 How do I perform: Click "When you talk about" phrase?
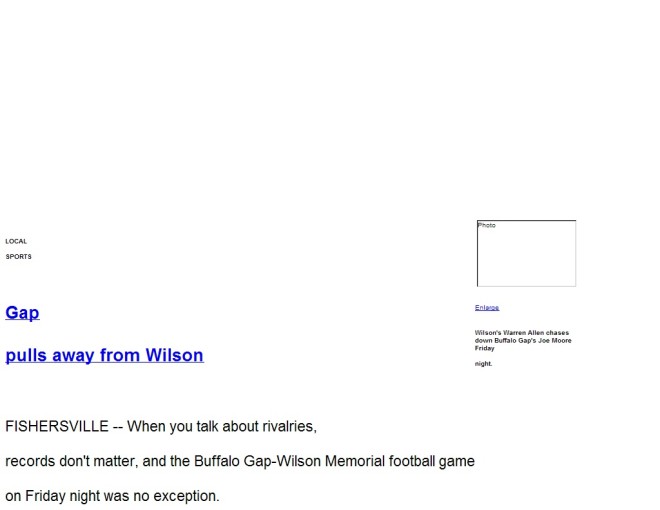pos(193,426)
